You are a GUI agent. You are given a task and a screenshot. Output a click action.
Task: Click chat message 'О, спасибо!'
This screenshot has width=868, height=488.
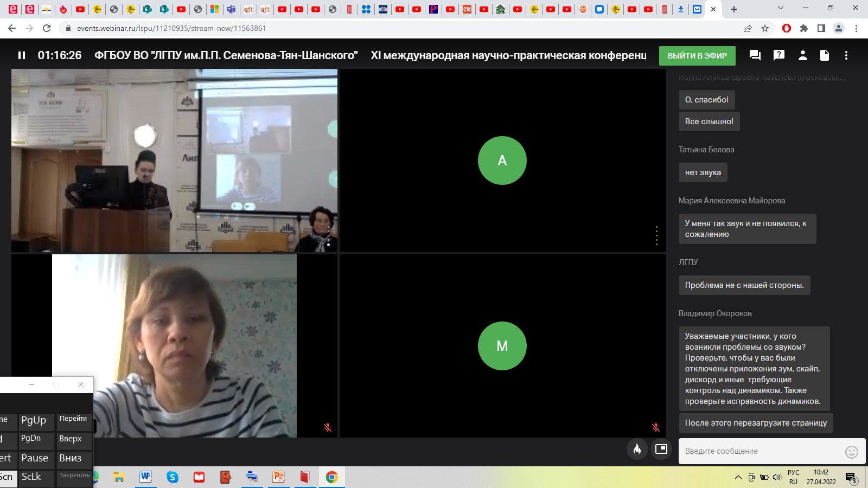[x=707, y=100]
